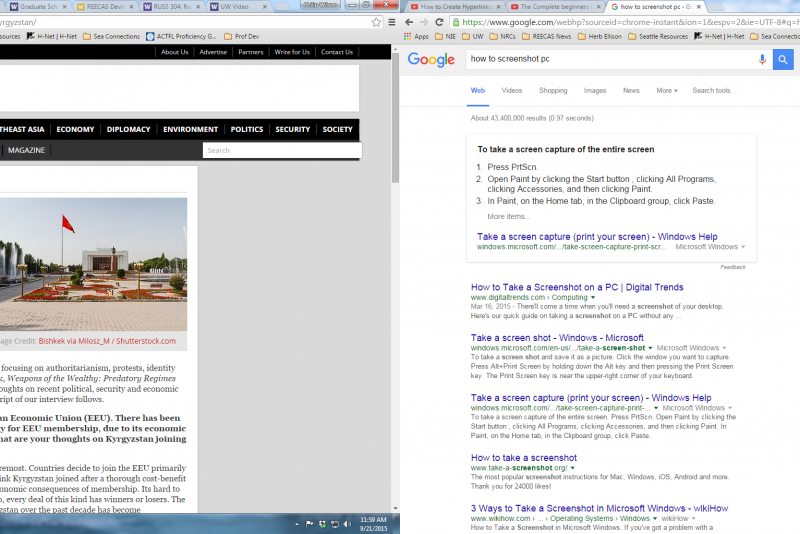This screenshot has height=534, width=800.
Task: Click Write for Us link
Action: 292,52
